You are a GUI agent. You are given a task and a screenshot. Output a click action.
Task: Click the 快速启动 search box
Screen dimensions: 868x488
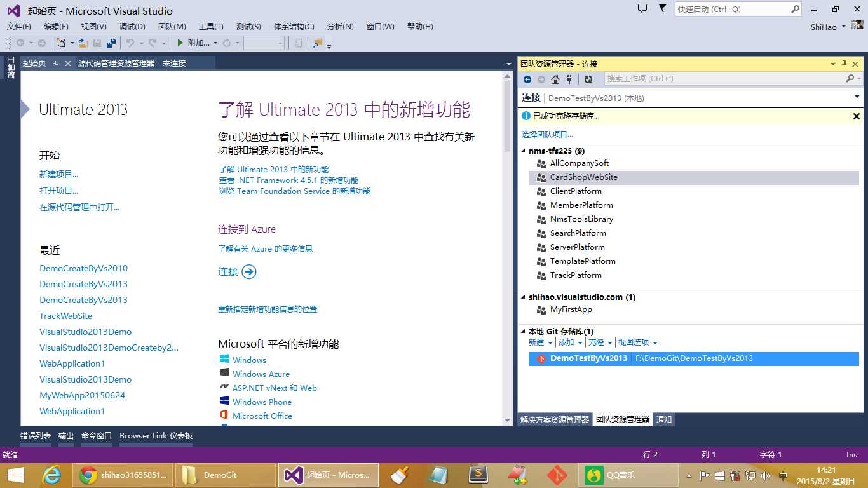(x=732, y=10)
